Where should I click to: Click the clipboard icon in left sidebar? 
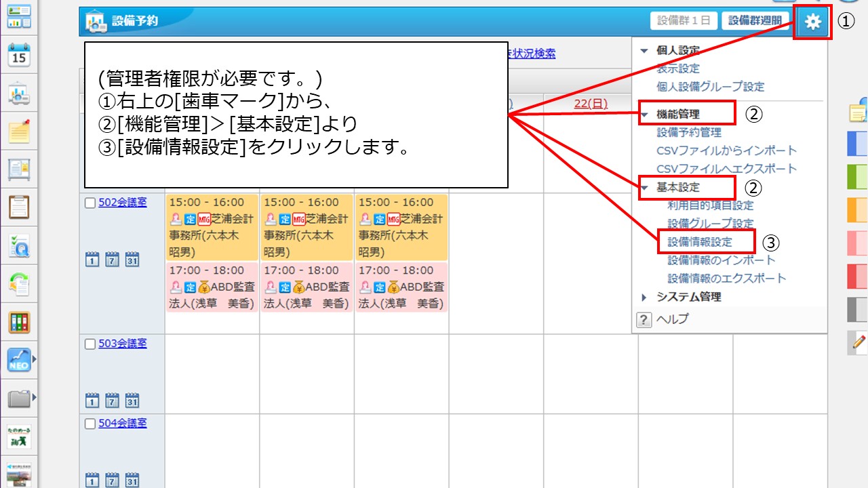[19, 207]
